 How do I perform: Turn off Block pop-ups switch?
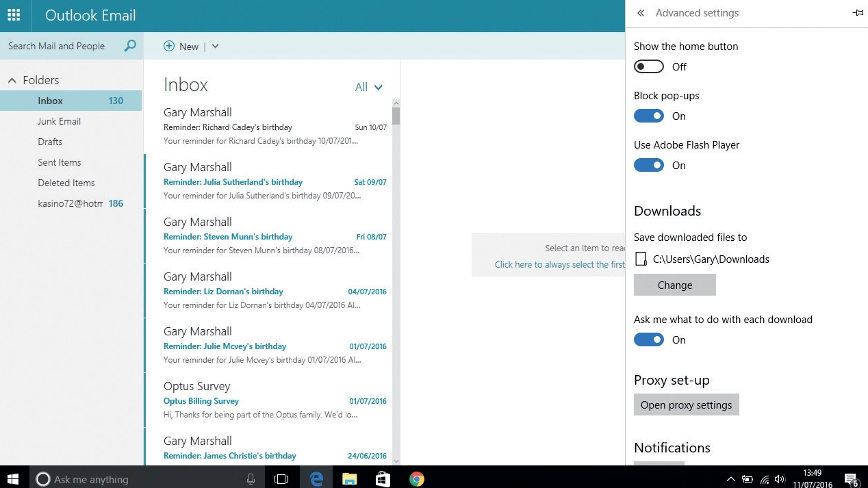pos(649,116)
